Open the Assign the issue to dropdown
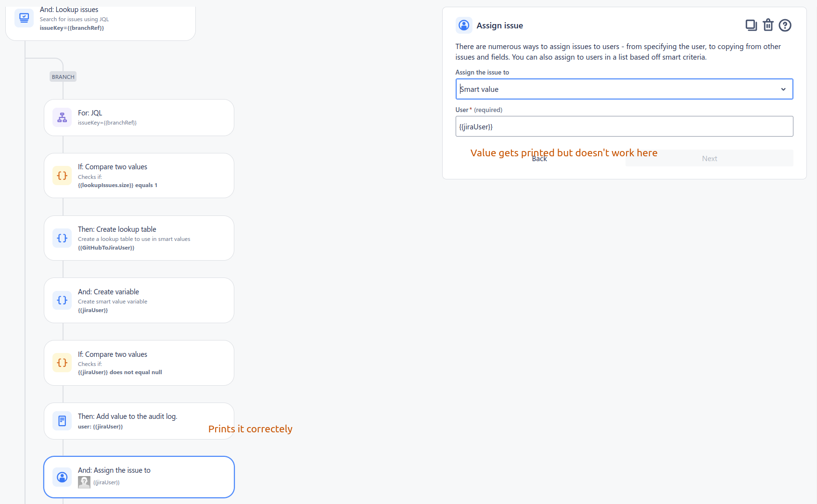Screen dimensions: 817x504 [x=624, y=89]
